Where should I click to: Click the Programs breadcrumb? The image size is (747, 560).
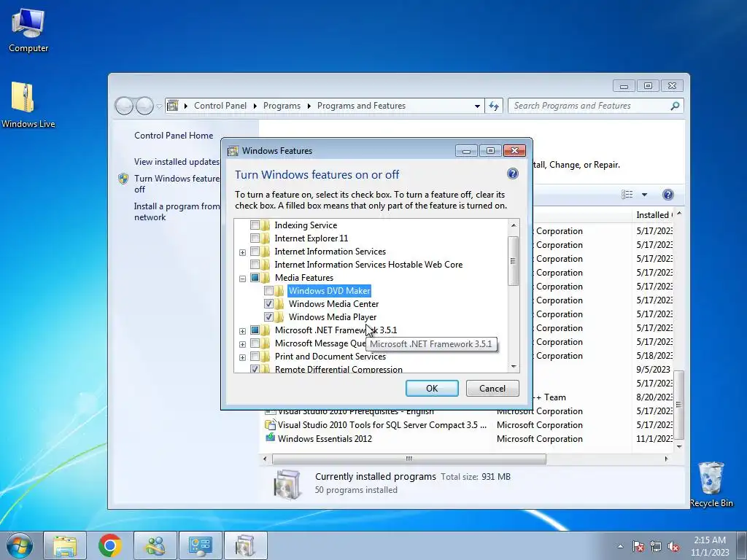[282, 106]
